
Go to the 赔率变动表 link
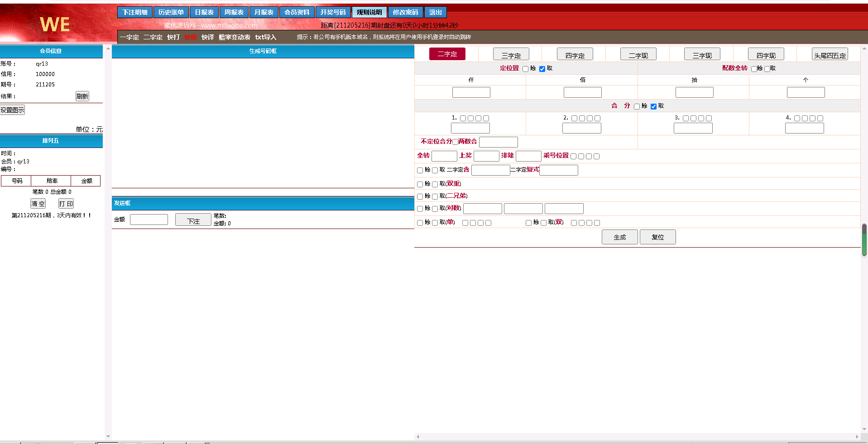[x=234, y=37]
